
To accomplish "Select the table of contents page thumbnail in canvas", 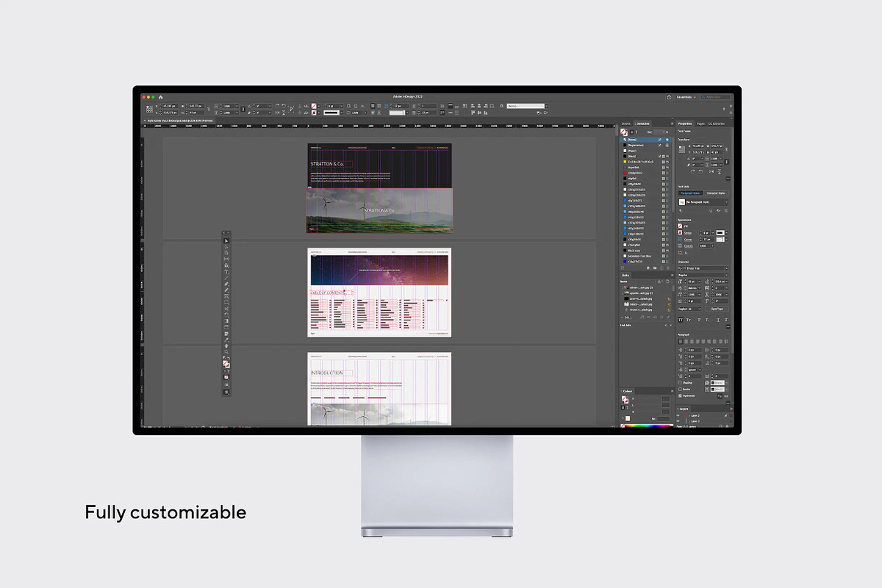I will coord(379,293).
